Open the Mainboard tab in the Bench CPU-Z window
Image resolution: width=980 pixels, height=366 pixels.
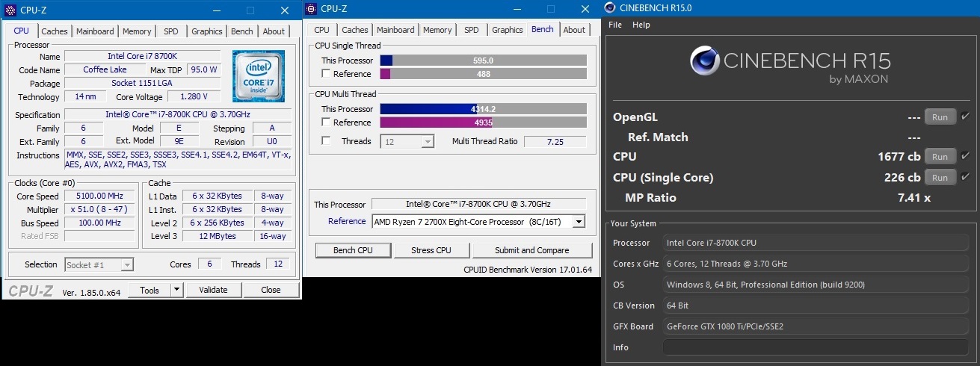point(395,30)
